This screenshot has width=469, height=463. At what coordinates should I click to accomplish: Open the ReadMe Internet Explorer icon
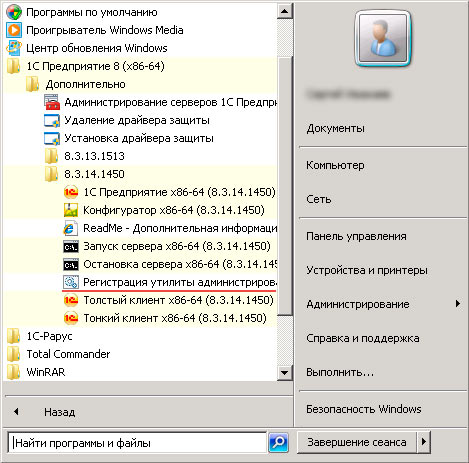[71, 228]
